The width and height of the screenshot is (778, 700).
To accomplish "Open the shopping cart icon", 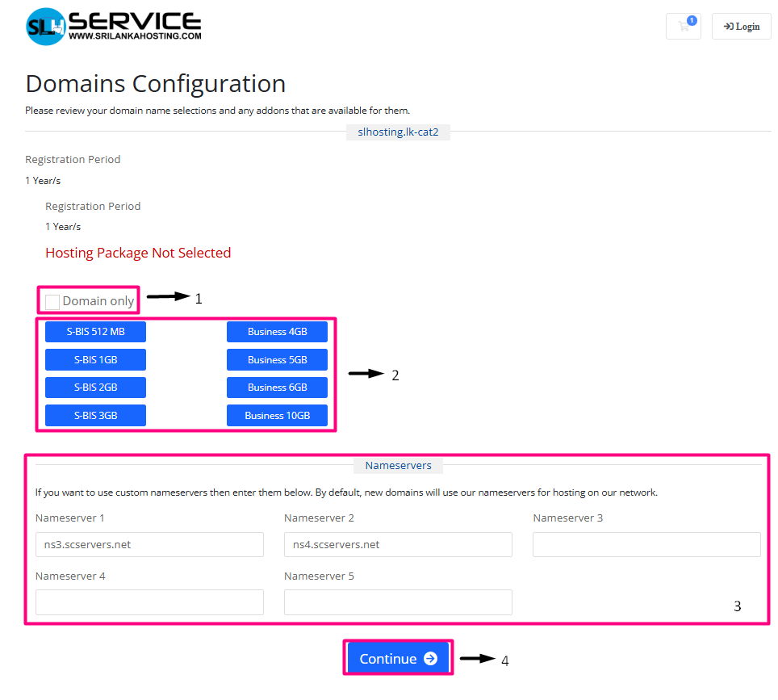I will [684, 26].
